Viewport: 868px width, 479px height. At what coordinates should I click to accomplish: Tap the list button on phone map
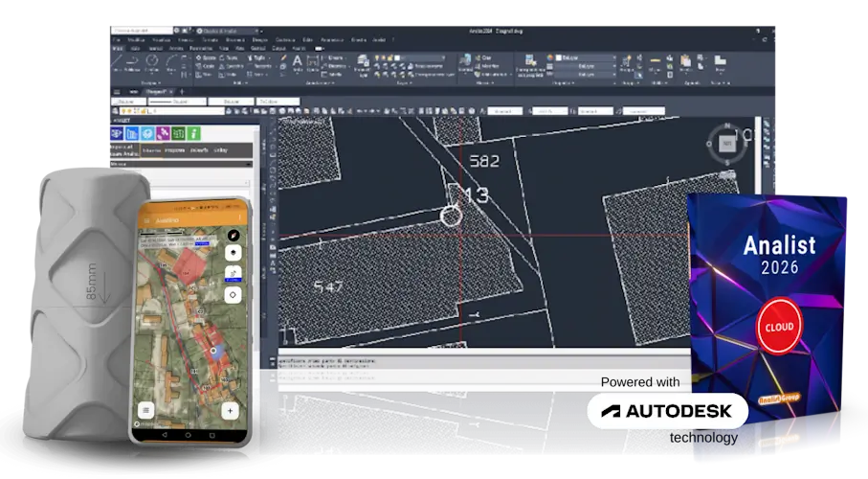tap(146, 410)
